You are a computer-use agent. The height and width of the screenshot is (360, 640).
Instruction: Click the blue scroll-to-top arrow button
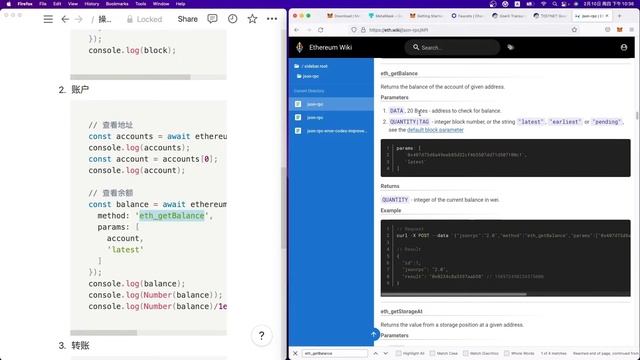pyautogui.click(x=373, y=334)
